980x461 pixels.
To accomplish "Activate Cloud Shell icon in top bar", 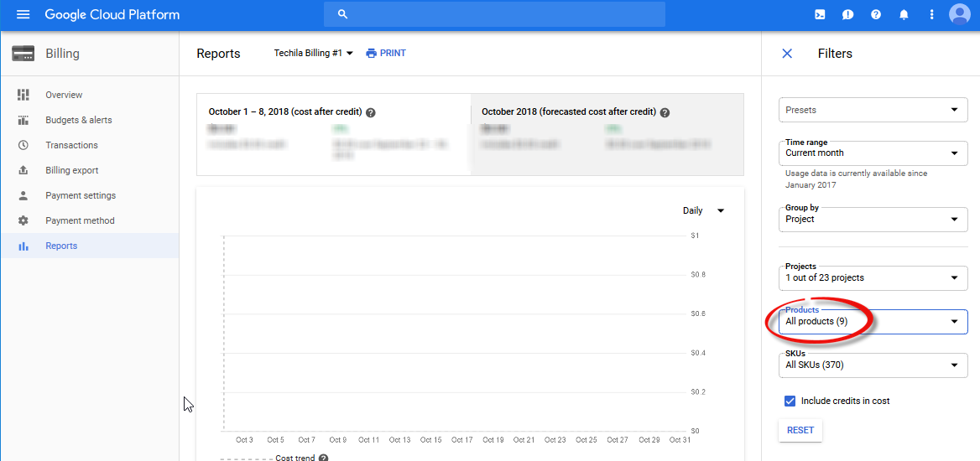I will [x=821, y=15].
